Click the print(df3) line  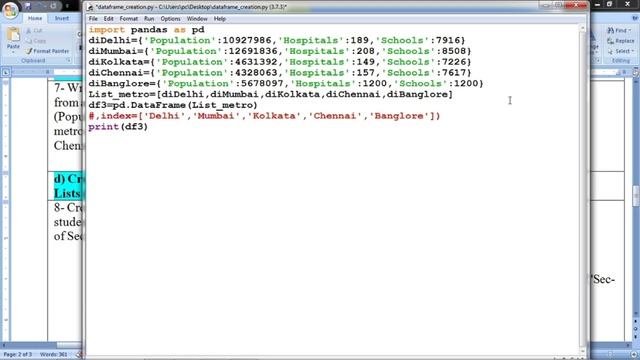pyautogui.click(x=118, y=127)
